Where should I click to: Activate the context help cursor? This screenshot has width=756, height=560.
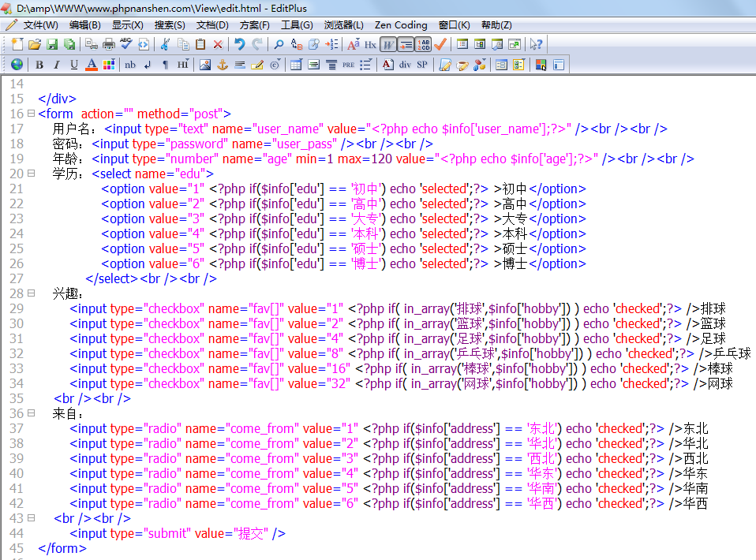coord(536,44)
